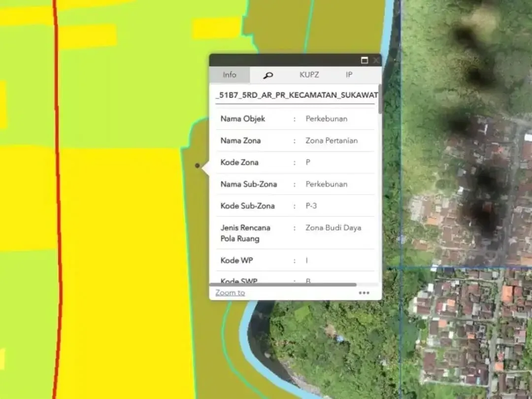The width and height of the screenshot is (532, 399).
Task: Click the horizontal scrollbar in popup
Action: pyautogui.click(x=283, y=285)
